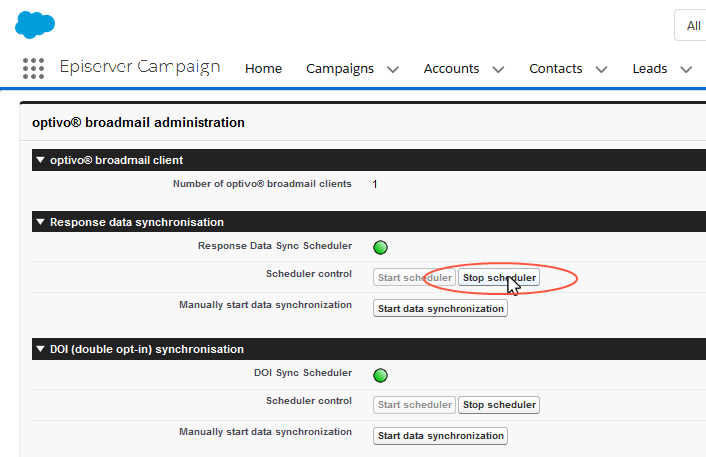Open the App Launcher grid icon
The height and width of the screenshot is (457, 706).
(33, 68)
